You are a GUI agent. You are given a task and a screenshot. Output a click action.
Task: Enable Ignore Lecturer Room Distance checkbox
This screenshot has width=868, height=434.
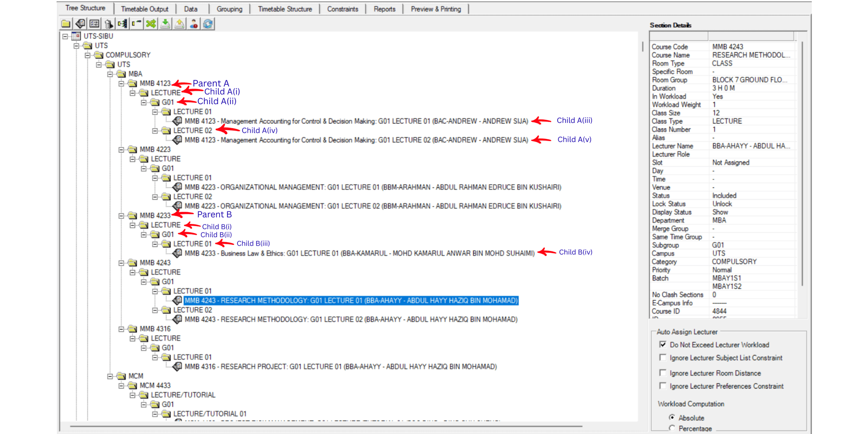(x=663, y=373)
